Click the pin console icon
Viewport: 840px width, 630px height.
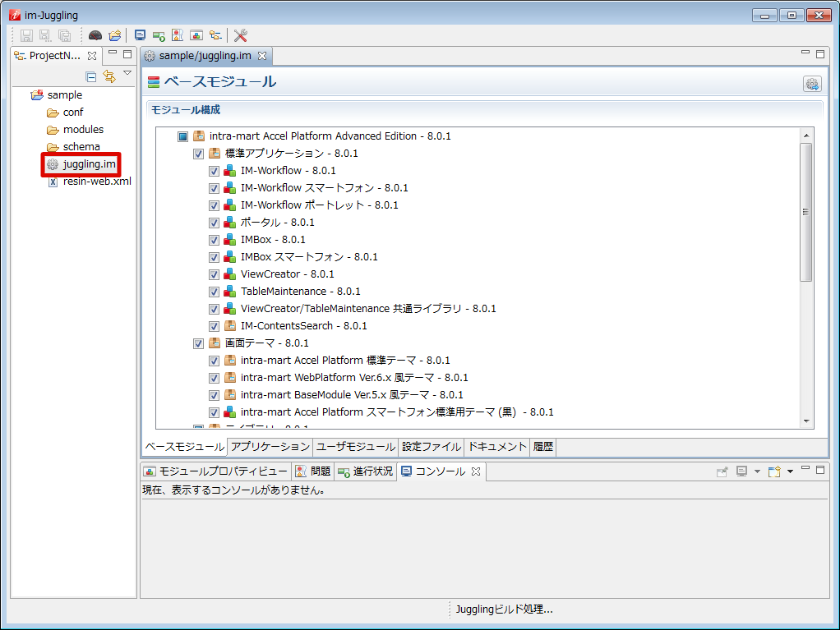pos(722,471)
